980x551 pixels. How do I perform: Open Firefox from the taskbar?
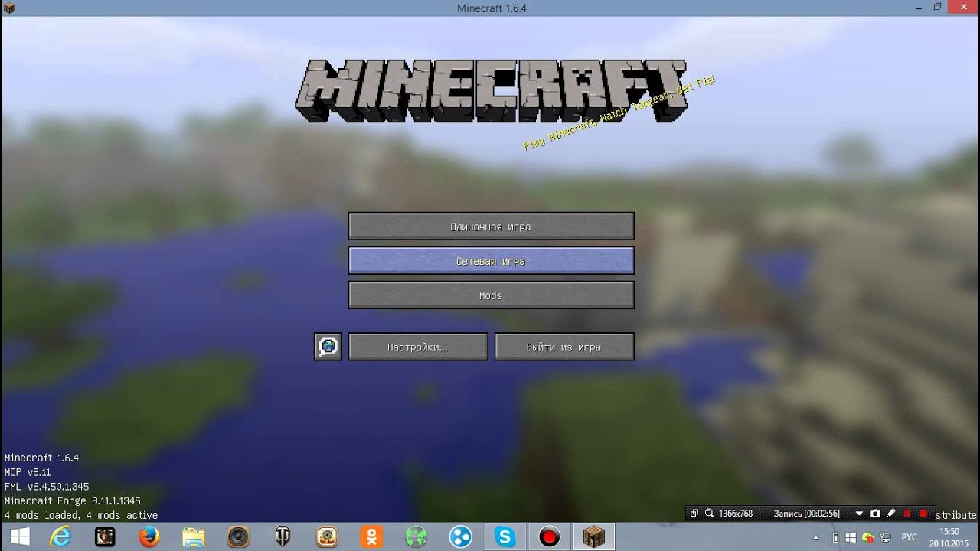[149, 536]
